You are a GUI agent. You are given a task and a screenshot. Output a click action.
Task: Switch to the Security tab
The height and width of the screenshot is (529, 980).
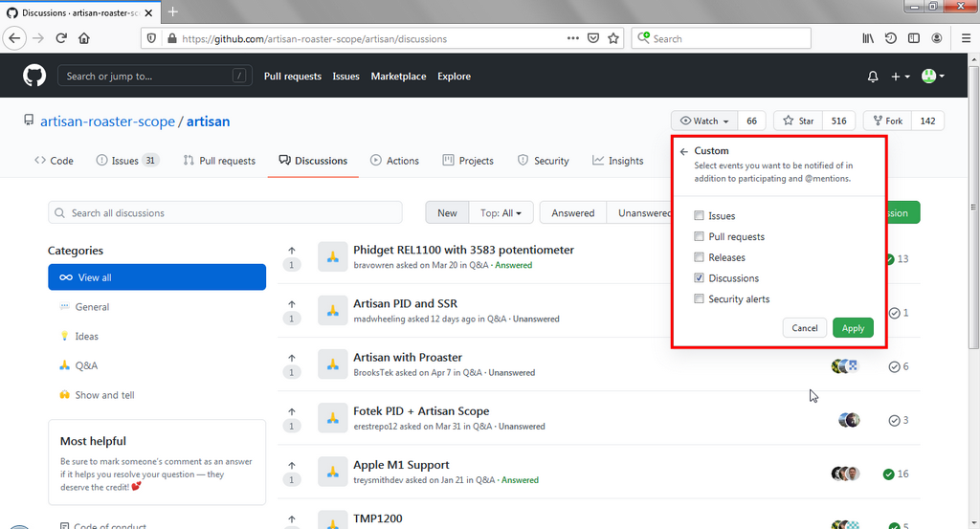pos(544,161)
